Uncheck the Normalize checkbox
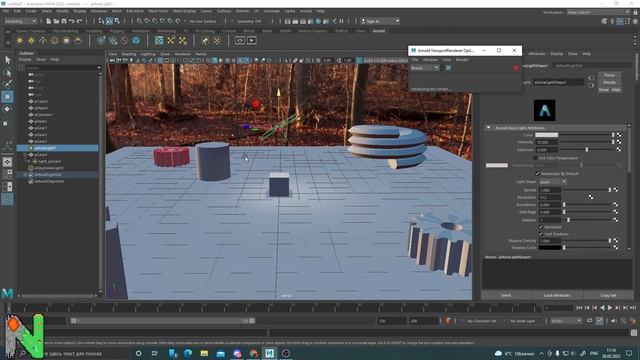The height and width of the screenshot is (360, 640). coord(540,227)
